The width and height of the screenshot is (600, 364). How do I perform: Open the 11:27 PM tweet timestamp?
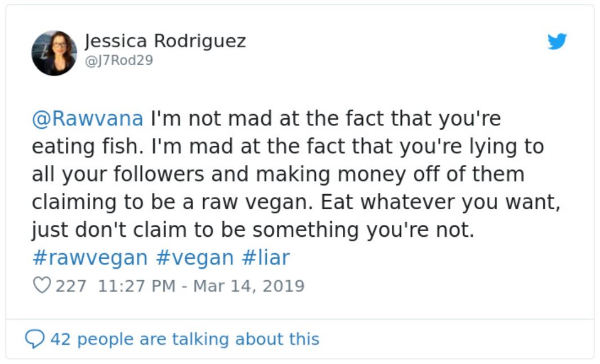point(137,286)
